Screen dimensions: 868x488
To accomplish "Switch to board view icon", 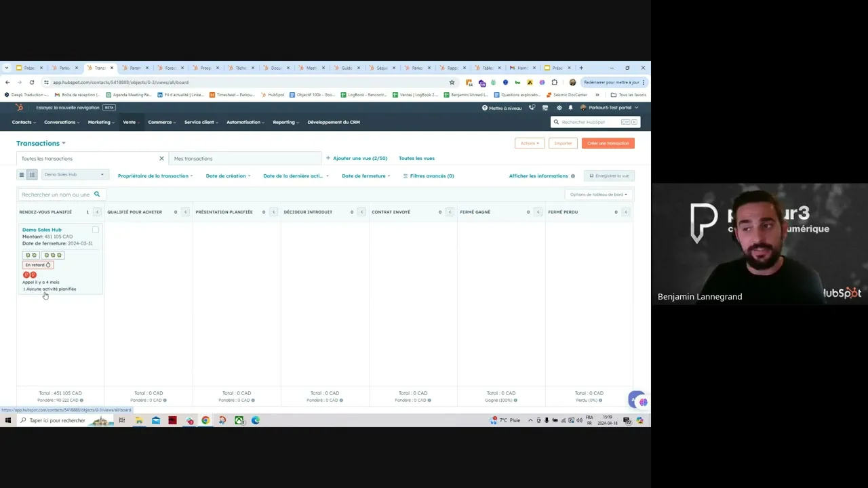I will click(x=32, y=175).
